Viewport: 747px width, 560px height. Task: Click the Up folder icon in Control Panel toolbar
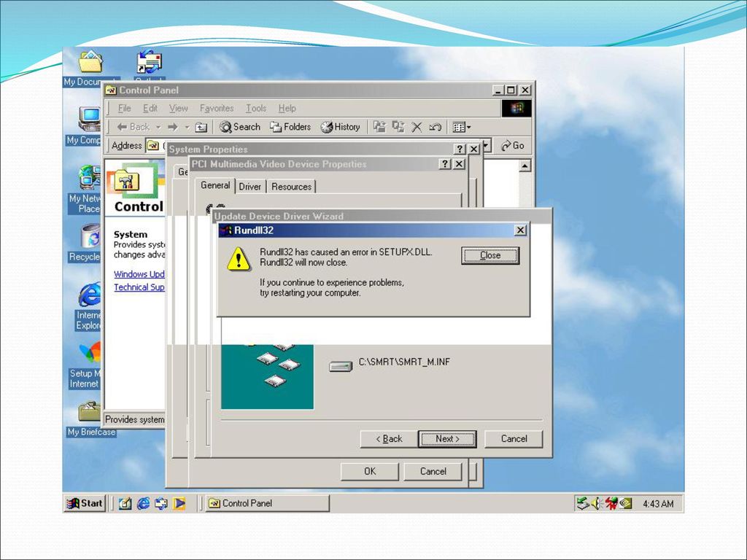tap(201, 127)
